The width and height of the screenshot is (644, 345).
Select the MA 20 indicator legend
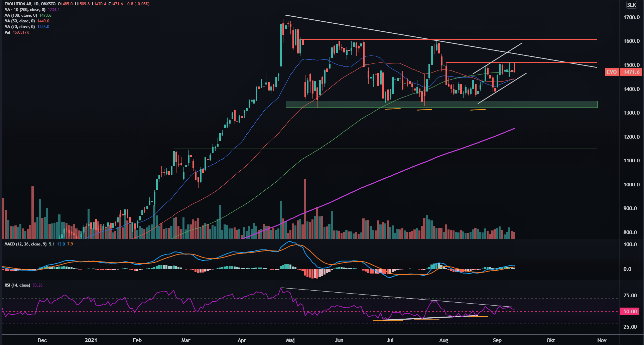click(x=20, y=27)
